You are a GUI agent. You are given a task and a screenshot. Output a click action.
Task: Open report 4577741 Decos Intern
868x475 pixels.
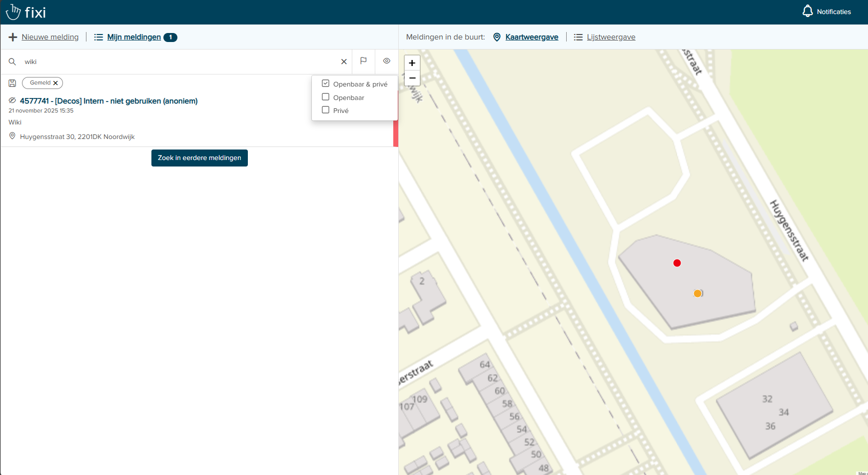point(108,101)
